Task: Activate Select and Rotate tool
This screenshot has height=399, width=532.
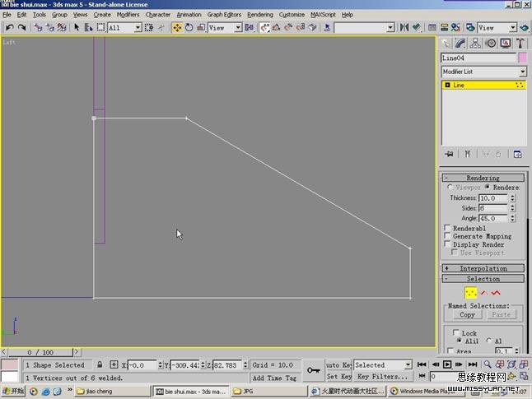Action: pyautogui.click(x=189, y=27)
